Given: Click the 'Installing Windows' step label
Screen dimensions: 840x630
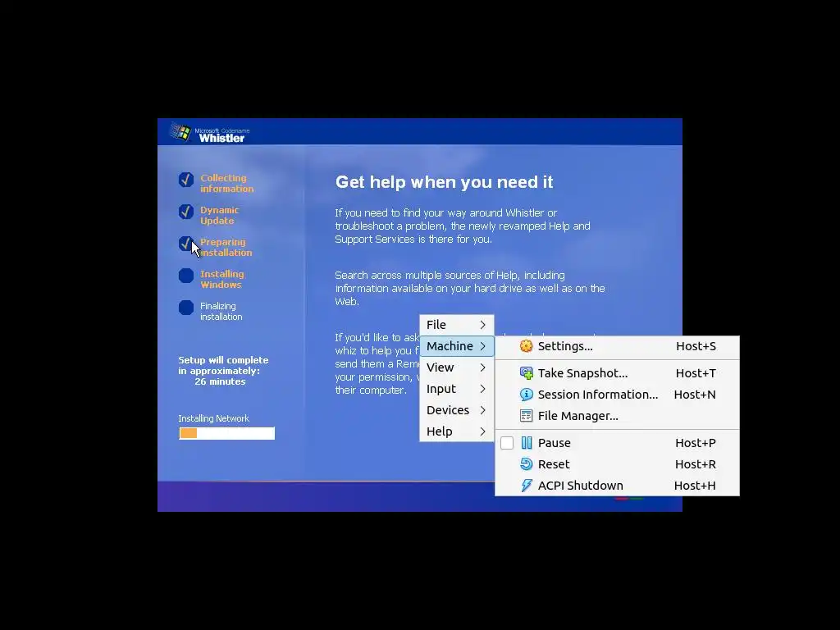Looking at the screenshot, I should click(x=221, y=279).
